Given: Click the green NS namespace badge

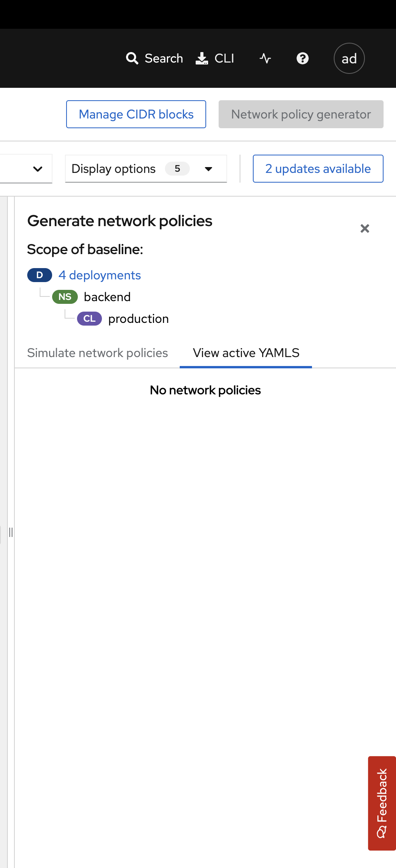Looking at the screenshot, I should [x=65, y=297].
